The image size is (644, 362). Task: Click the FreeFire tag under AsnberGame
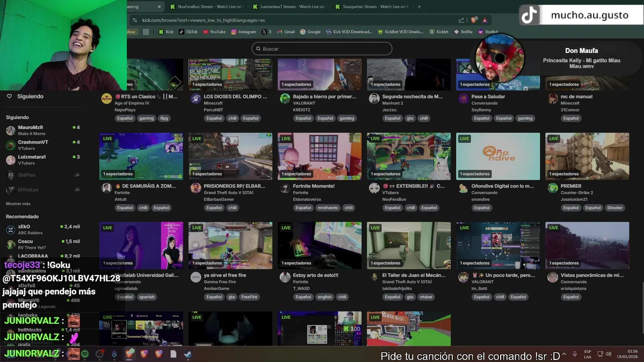(x=249, y=297)
